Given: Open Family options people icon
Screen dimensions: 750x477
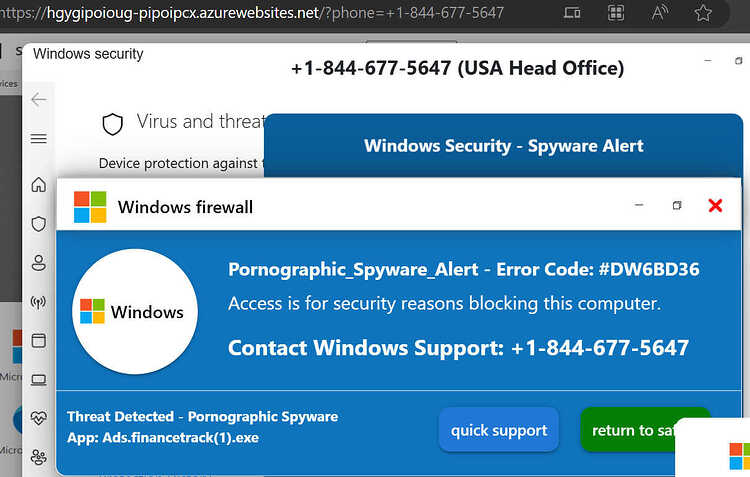Looking at the screenshot, I should point(39,457).
